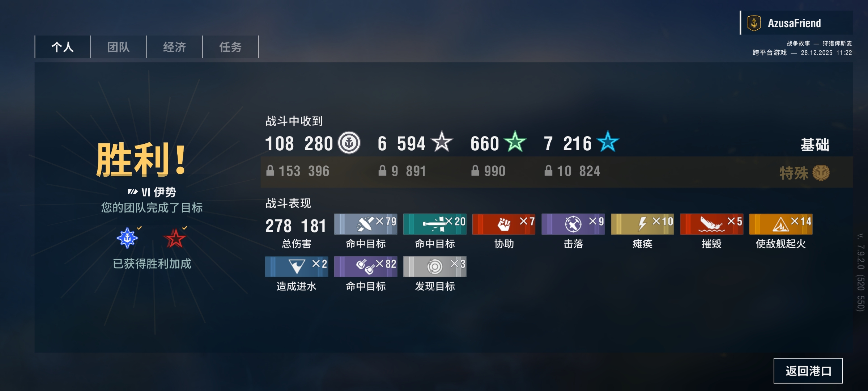This screenshot has width=868, height=391.
Task: Open the 经济 tab
Action: [x=174, y=47]
